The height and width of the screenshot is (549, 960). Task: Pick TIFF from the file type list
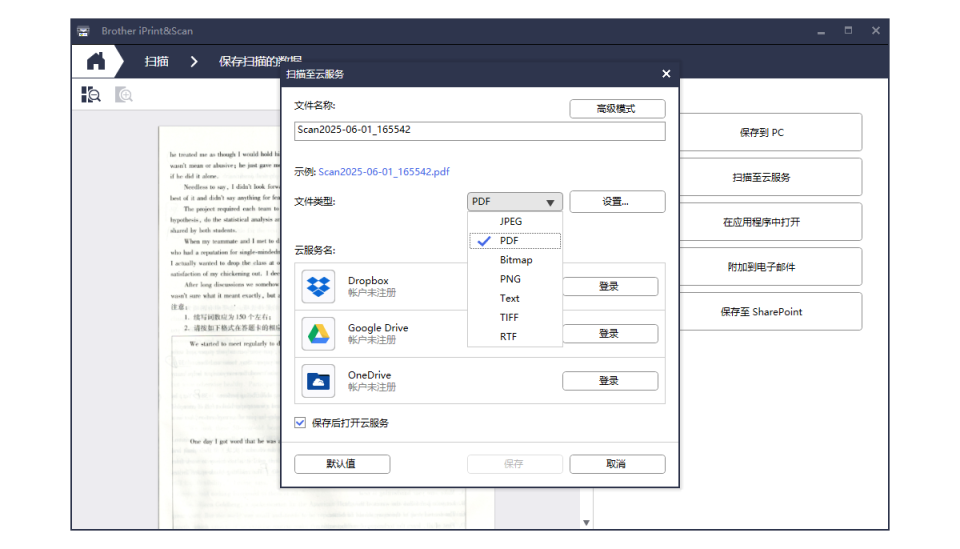(x=514, y=318)
